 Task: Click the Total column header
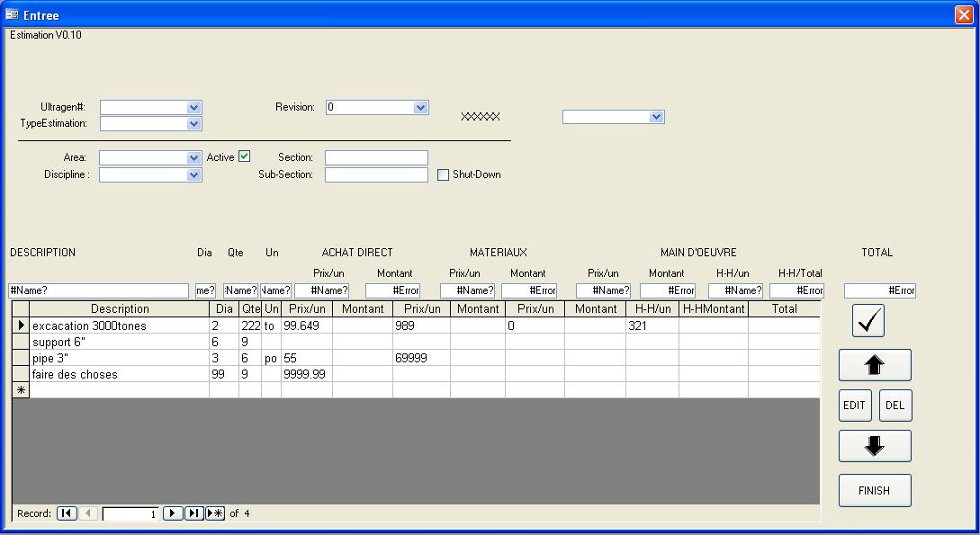(784, 309)
